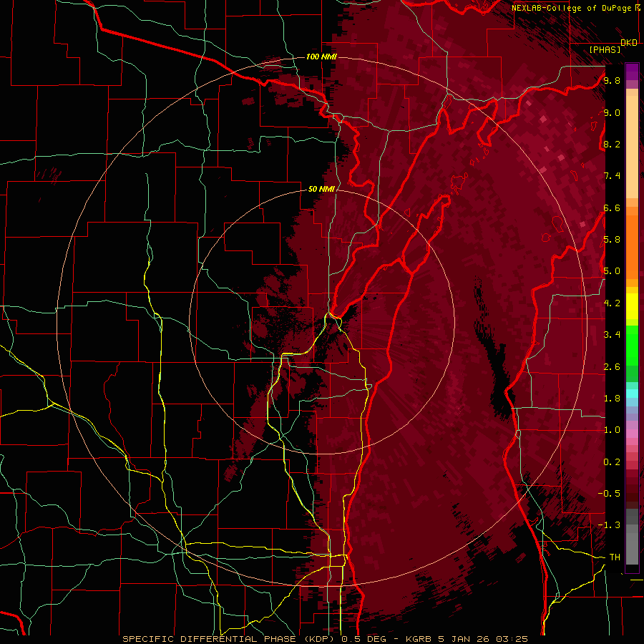The image size is (644, 644).
Task: Pick the peach segment of the color bar
Action: tap(632, 147)
